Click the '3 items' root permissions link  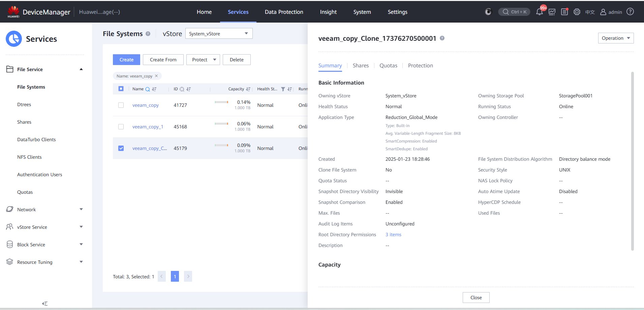(393, 235)
